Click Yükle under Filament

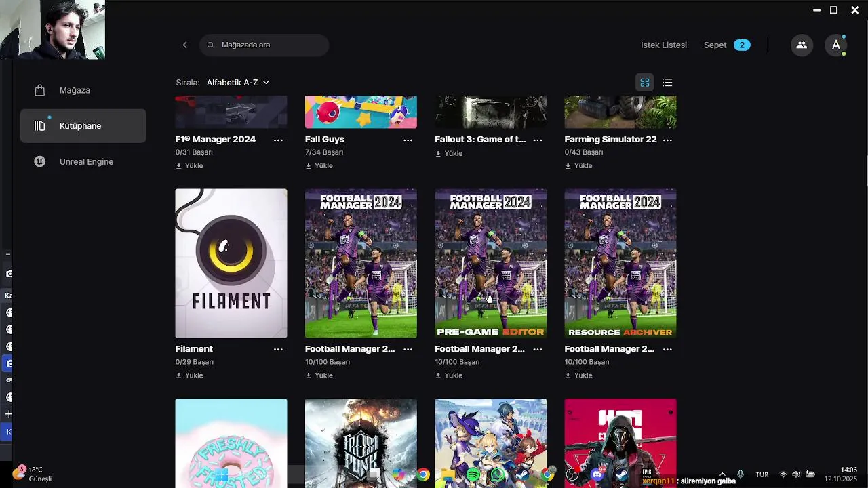coord(189,375)
